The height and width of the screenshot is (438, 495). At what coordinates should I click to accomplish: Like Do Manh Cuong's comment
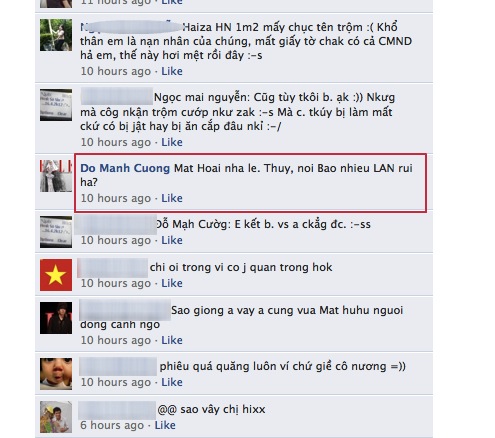pos(172,198)
